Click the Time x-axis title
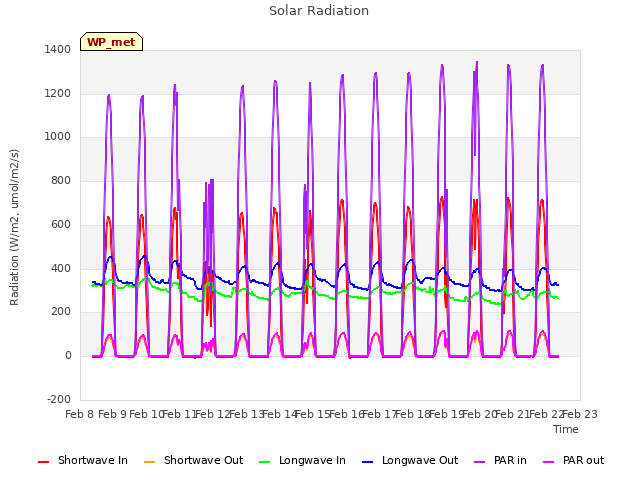This screenshot has width=640, height=480. (x=566, y=429)
